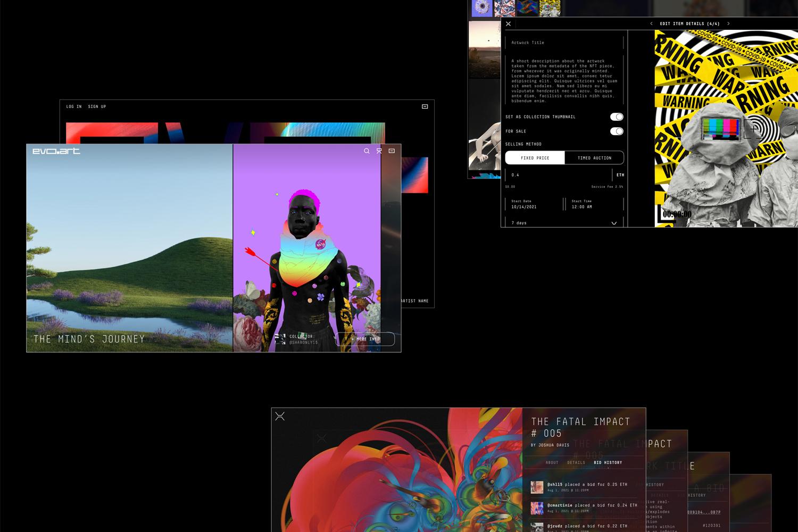
Task: Toggle the For Sale switch
Action: pyautogui.click(x=617, y=131)
